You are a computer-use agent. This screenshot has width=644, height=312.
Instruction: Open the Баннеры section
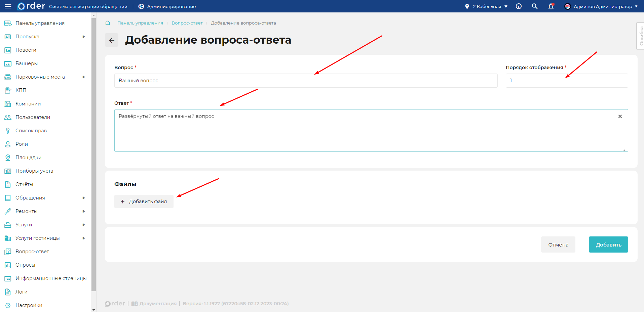point(26,63)
